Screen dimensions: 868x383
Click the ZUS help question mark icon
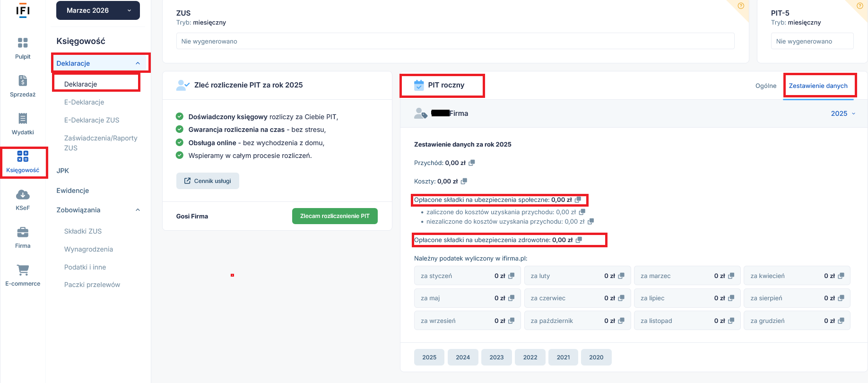point(741,6)
